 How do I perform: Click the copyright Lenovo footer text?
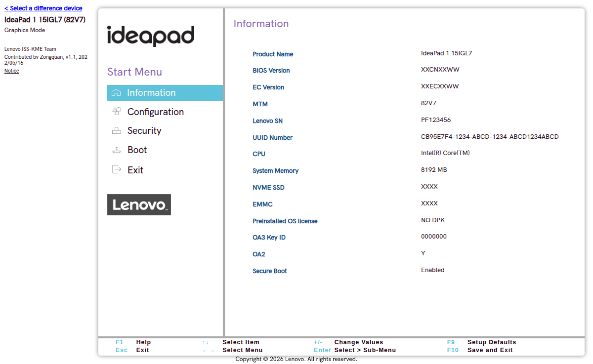coord(296,359)
